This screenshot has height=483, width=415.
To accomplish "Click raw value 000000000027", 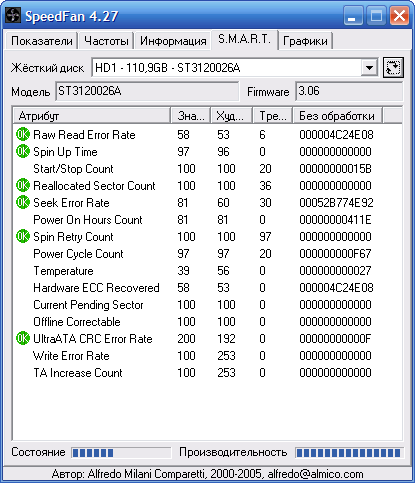I will tap(335, 271).
